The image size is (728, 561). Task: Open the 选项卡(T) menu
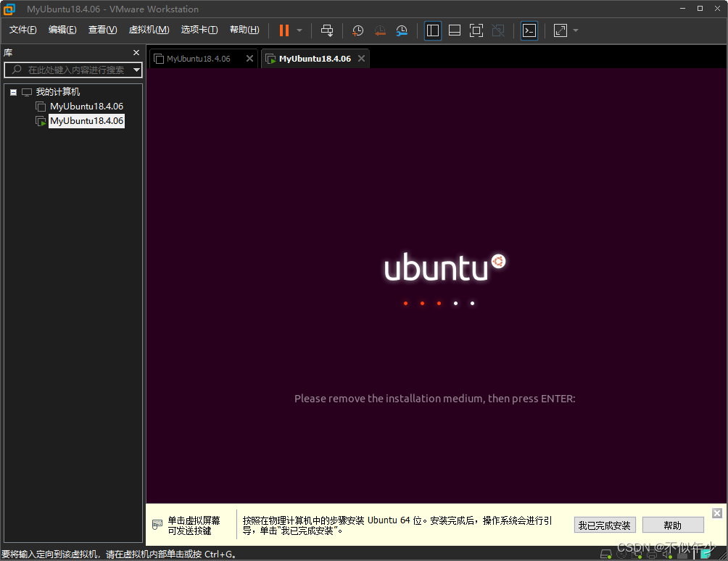[x=199, y=30]
